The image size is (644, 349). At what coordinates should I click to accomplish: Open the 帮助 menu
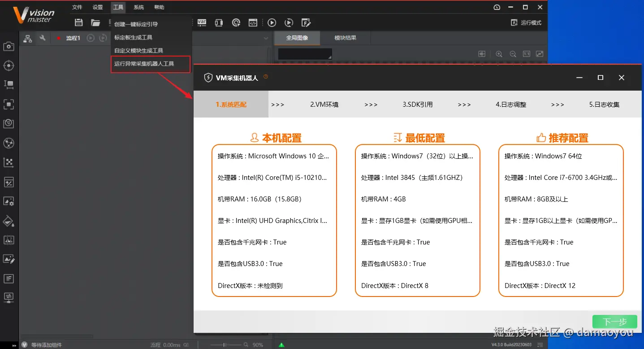pyautogui.click(x=159, y=7)
